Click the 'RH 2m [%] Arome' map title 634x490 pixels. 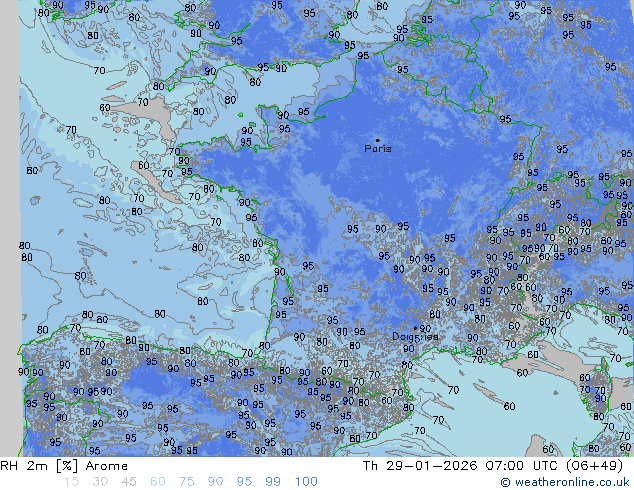tap(64, 466)
